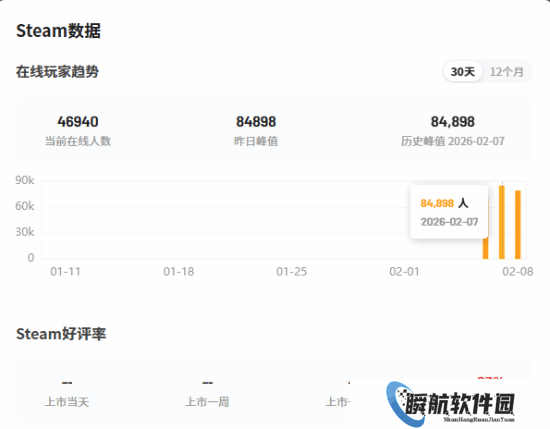The height and width of the screenshot is (429, 550).
Task: Click the 84,898 人 tooltip value
Action: 444,203
